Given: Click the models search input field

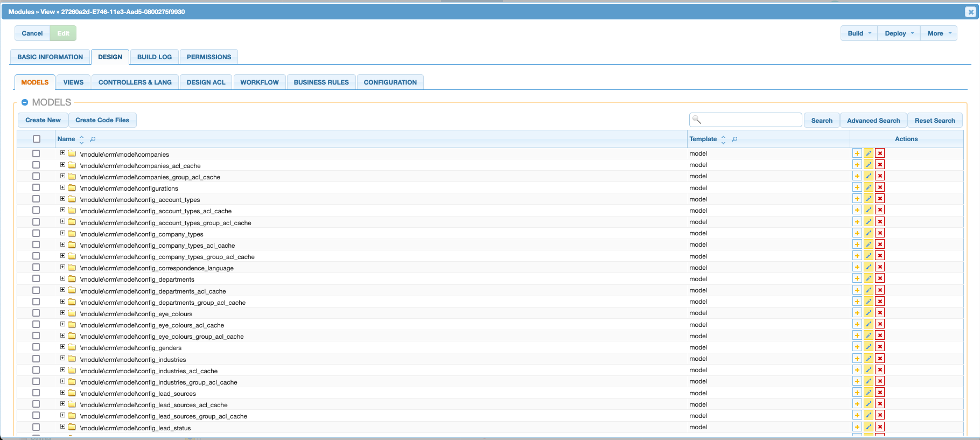Looking at the screenshot, I should tap(746, 120).
